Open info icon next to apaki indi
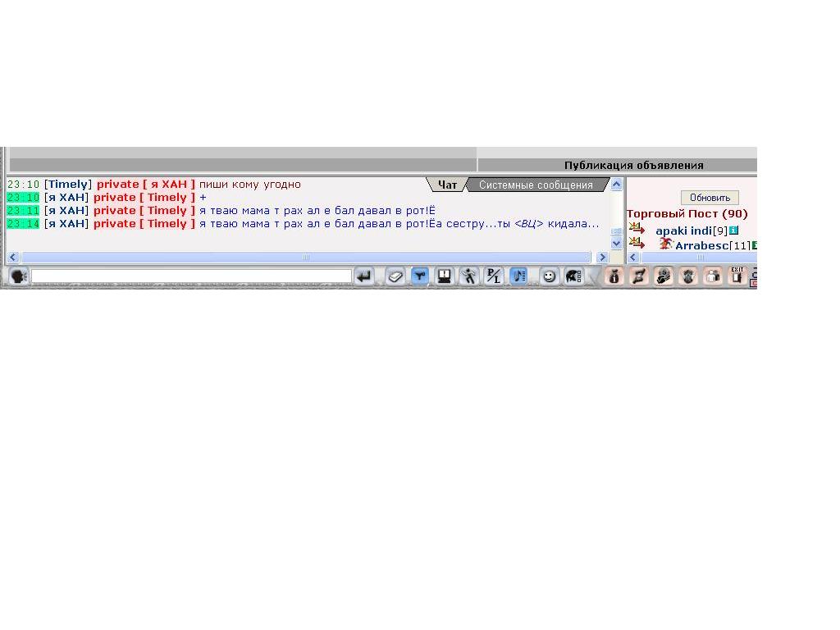Image resolution: width=840 pixels, height=630 pixels. (x=734, y=231)
